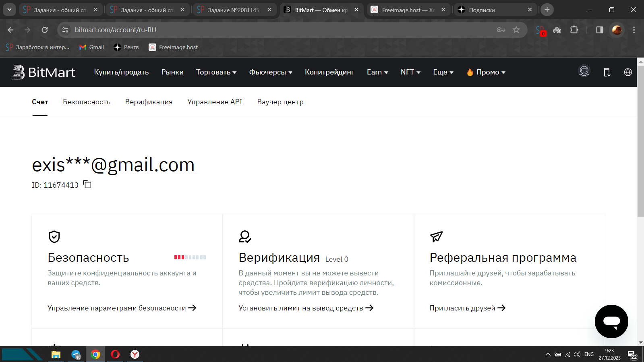Bookmark this page with the star icon

coord(516,30)
